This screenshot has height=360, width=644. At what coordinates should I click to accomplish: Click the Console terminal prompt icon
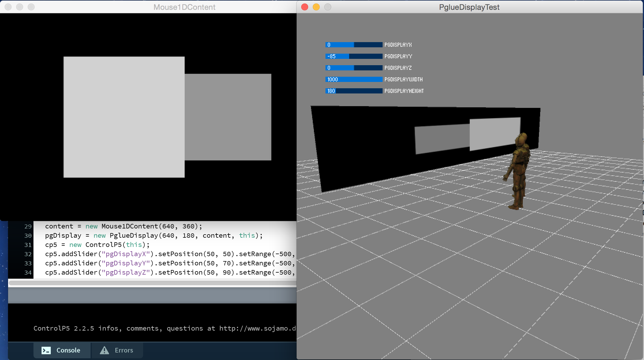click(46, 350)
